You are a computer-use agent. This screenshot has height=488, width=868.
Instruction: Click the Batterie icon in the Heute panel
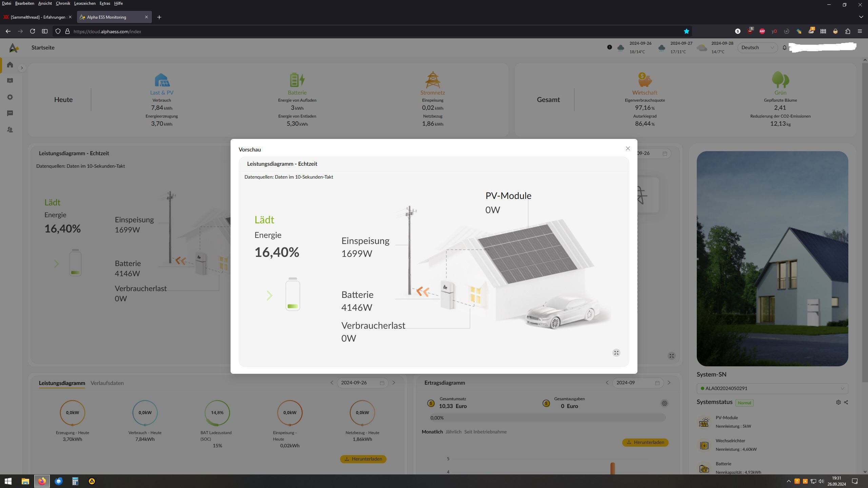pos(297,80)
